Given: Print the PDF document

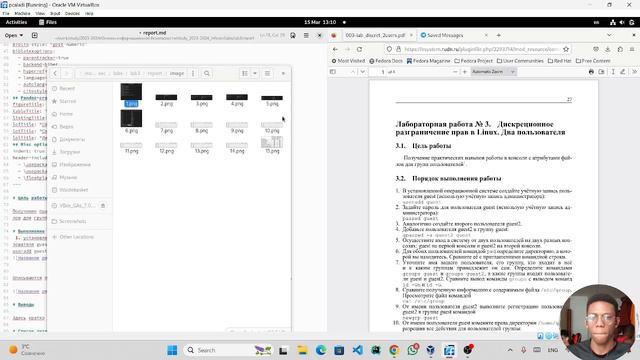Looking at the screenshot, I should [591, 72].
